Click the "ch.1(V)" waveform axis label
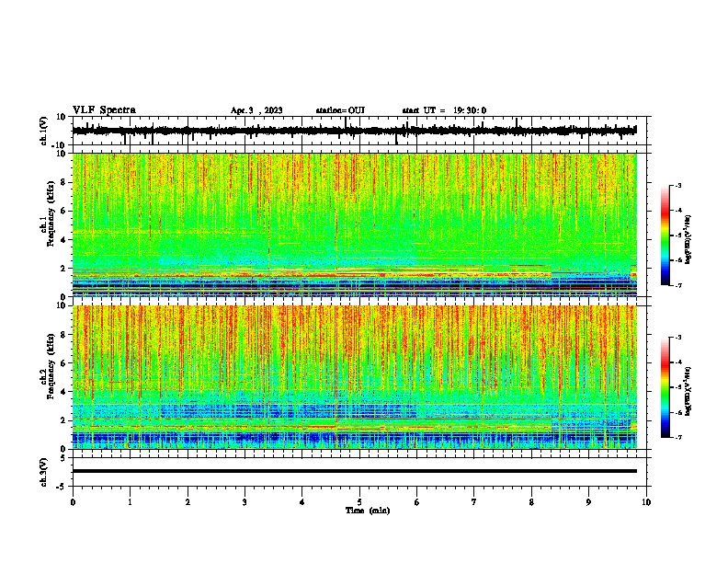This screenshot has height=563, width=728. pos(44,131)
